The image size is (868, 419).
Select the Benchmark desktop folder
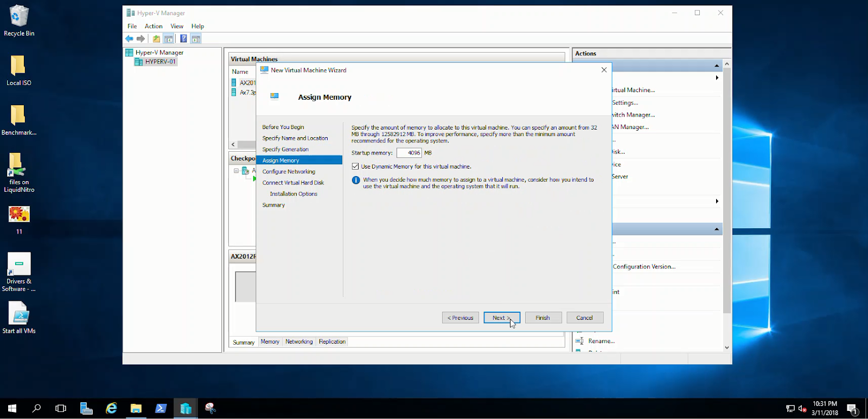point(19,120)
